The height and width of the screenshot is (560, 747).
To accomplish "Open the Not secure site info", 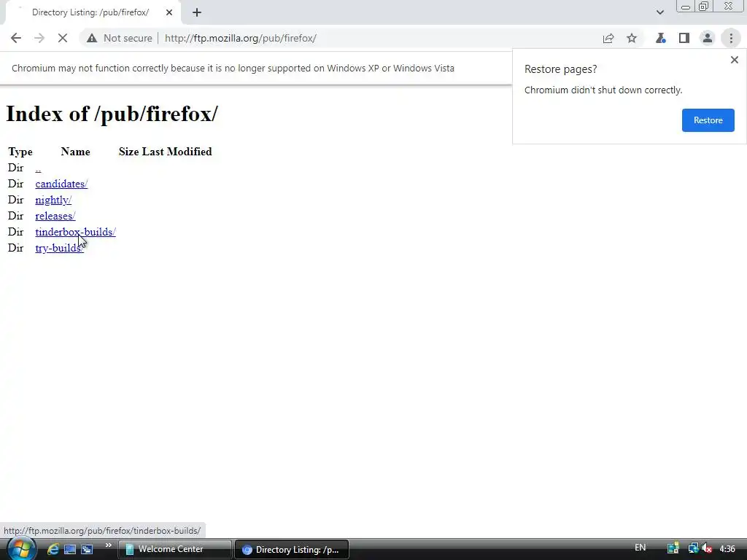I will [120, 38].
